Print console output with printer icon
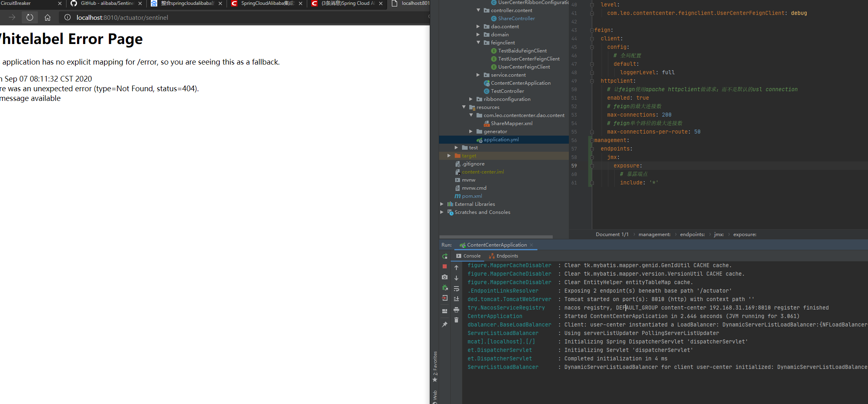Viewport: 868px width, 404px height. pos(456,310)
